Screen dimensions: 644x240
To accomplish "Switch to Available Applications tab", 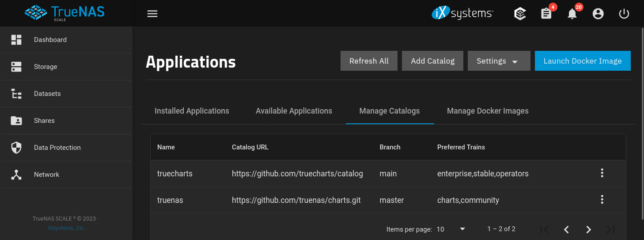I will pos(294,111).
